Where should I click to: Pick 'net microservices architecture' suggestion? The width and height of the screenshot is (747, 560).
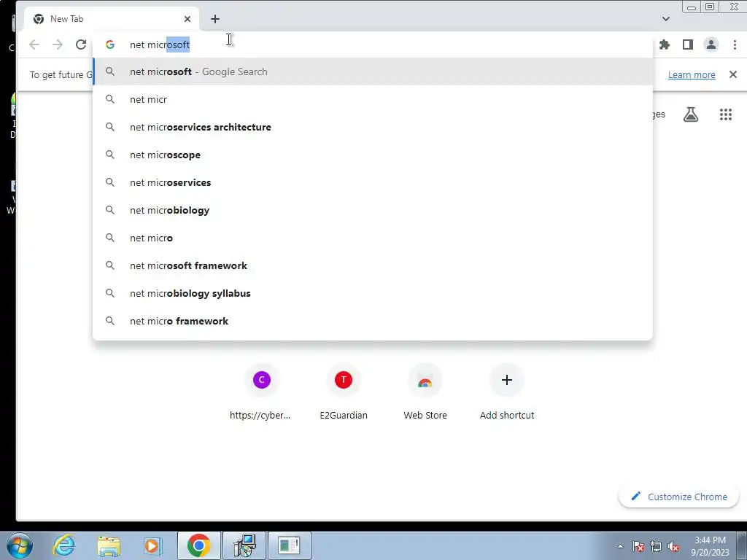click(x=373, y=127)
